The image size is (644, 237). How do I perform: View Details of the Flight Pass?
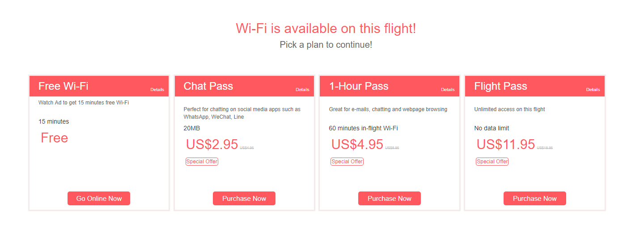593,90
